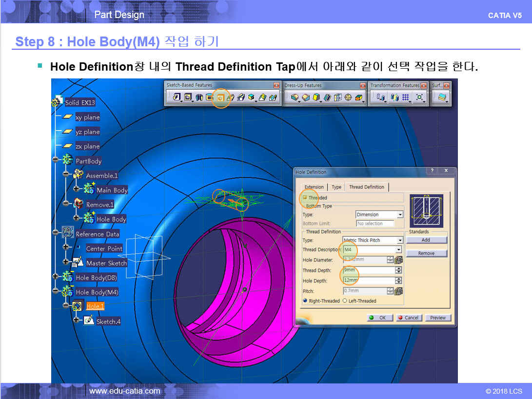The image size is (532, 399).
Task: Open thread Type dropdown Metric Thick Pitch
Action: [x=373, y=240]
